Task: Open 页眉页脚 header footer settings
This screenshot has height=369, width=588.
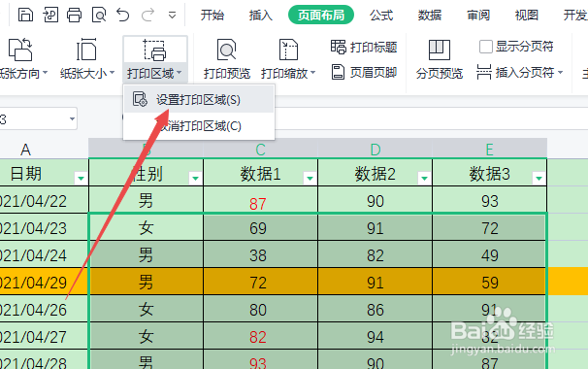Action: (x=364, y=72)
